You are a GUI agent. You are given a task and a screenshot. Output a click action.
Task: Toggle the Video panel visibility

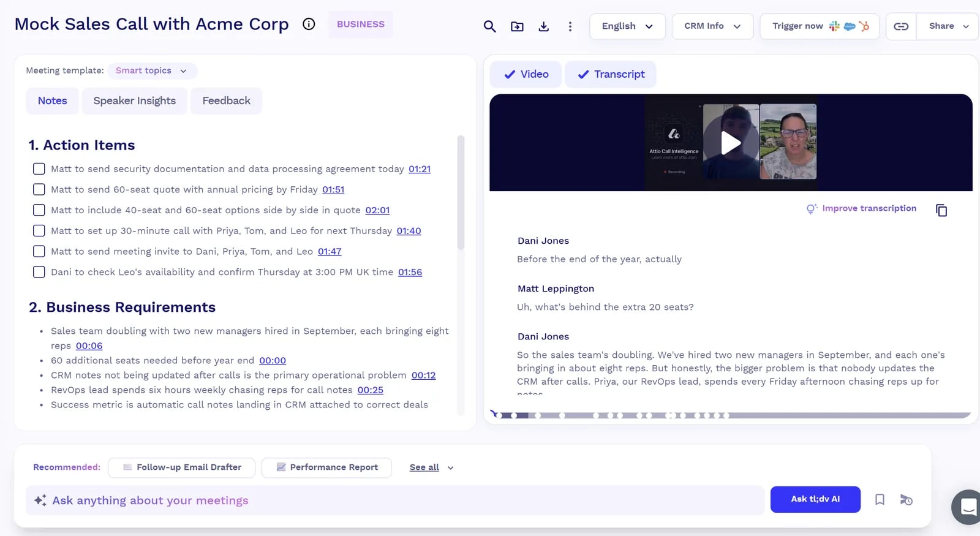pos(526,74)
